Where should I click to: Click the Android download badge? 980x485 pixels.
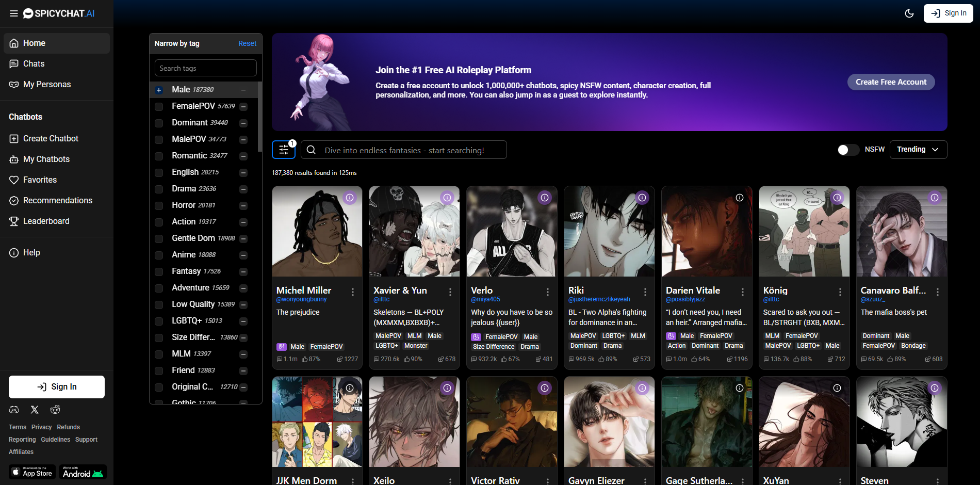pyautogui.click(x=83, y=472)
